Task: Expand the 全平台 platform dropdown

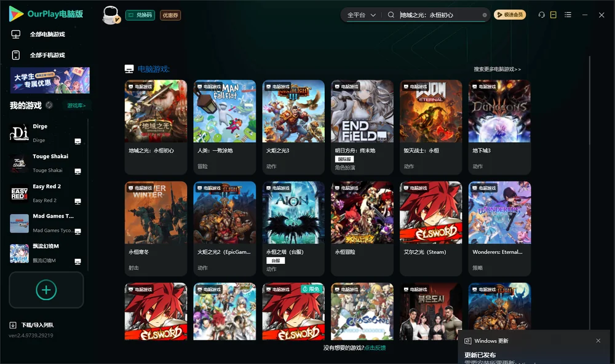Action: (361, 15)
